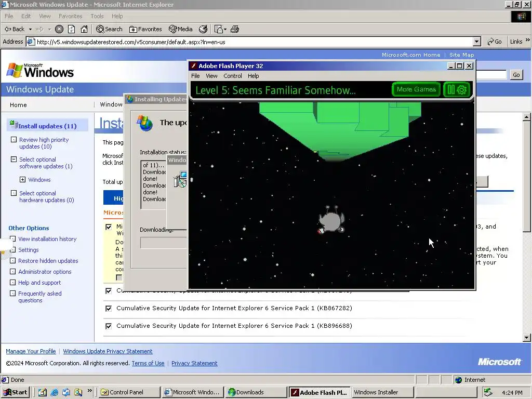Open the Media pane in IE toolbar
Viewport: 532px width, 399px height.
(x=181, y=29)
